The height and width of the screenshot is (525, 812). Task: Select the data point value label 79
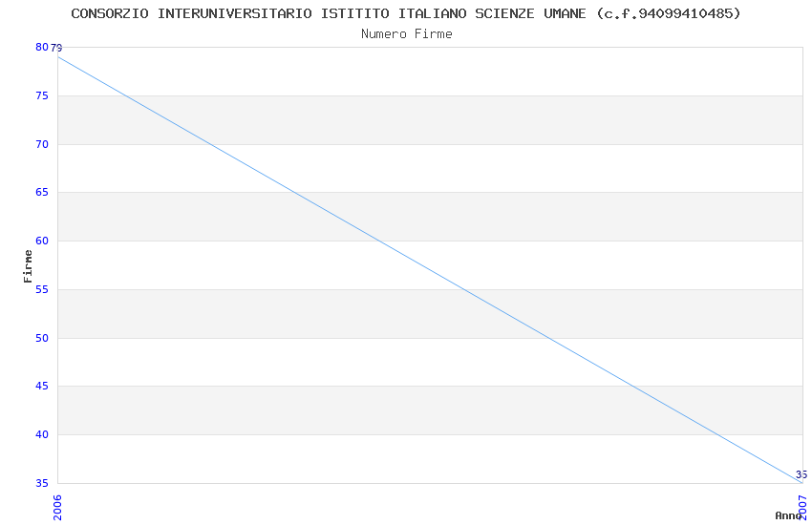(56, 48)
